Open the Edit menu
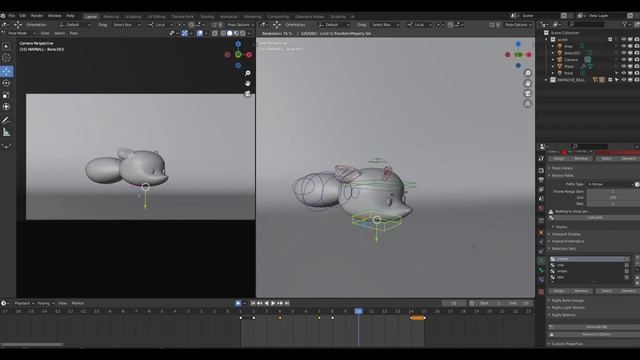Viewport: 640px width, 360px height. [22, 16]
